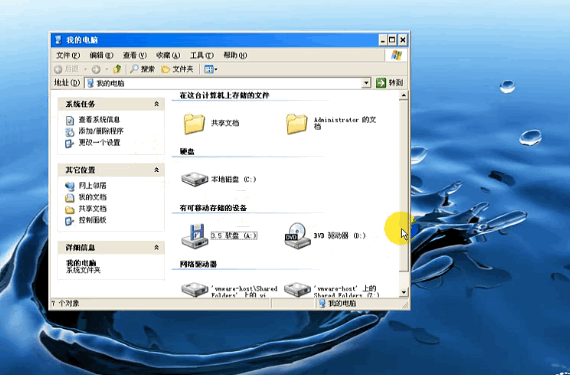Go up one folder level icon
The image size is (570, 375).
[x=117, y=69]
